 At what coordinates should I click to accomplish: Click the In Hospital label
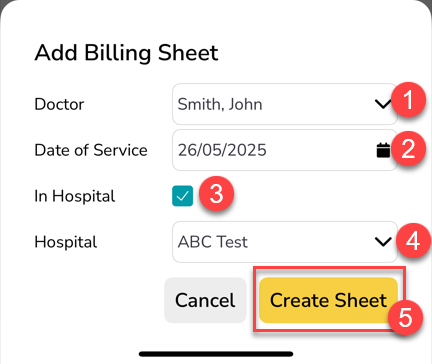click(75, 196)
